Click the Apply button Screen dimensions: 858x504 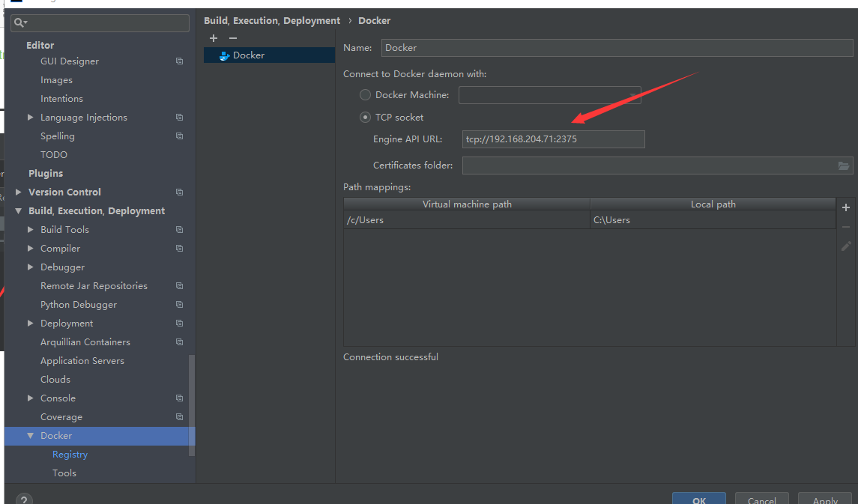coord(824,499)
